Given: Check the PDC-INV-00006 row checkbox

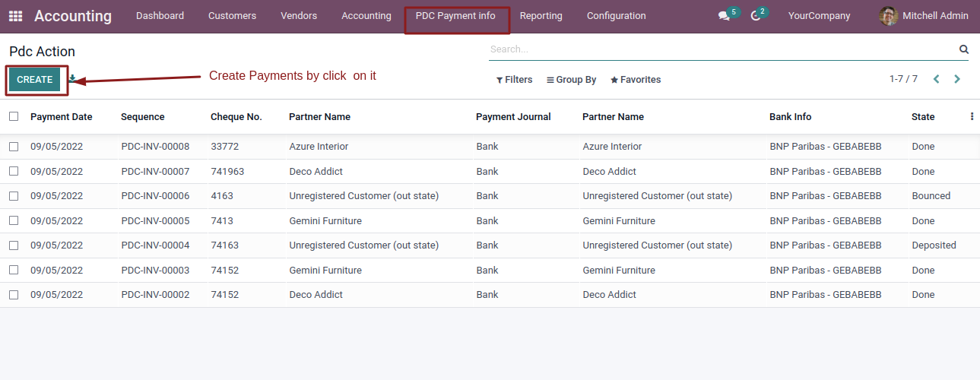Looking at the screenshot, I should tap(14, 196).
